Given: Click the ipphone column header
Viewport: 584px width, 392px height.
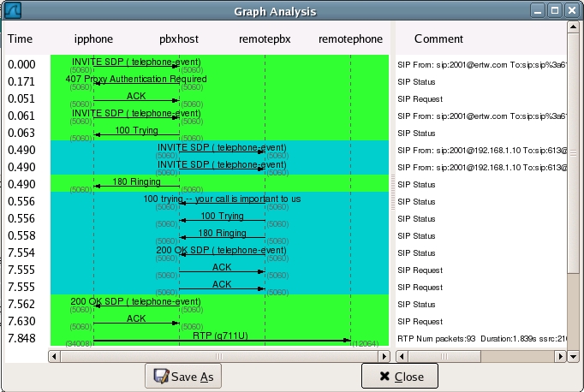Looking at the screenshot, I should click(93, 39).
